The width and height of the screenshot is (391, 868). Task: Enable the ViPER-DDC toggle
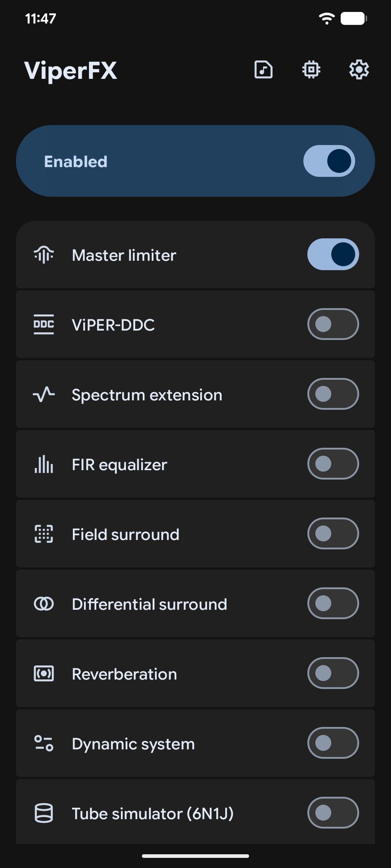333,324
